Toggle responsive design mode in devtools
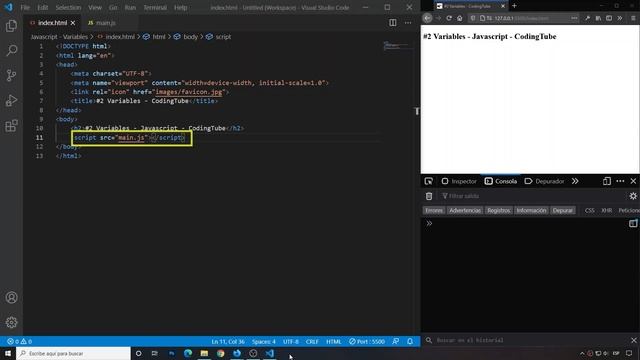640x360 pixels. coord(607,181)
